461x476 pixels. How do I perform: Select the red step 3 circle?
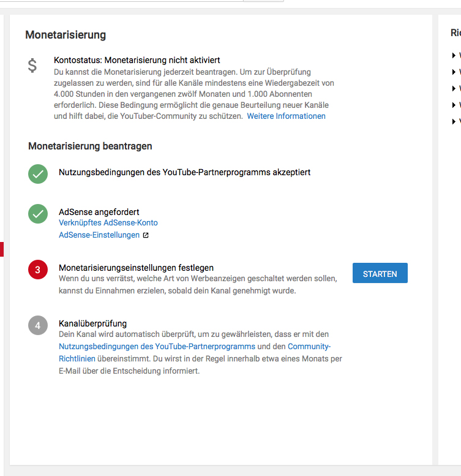coord(38,270)
